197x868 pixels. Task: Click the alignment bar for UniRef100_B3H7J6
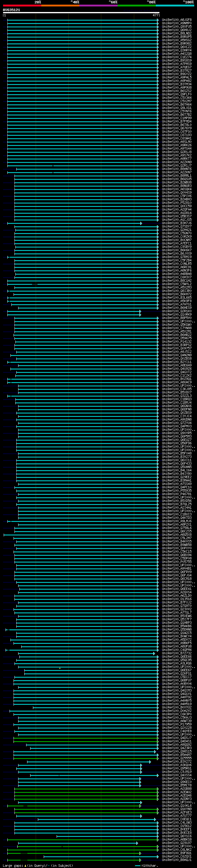[x=75, y=223]
